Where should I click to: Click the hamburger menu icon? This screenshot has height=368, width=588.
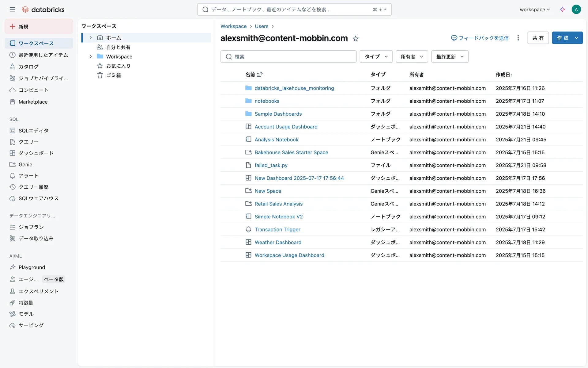click(x=12, y=10)
